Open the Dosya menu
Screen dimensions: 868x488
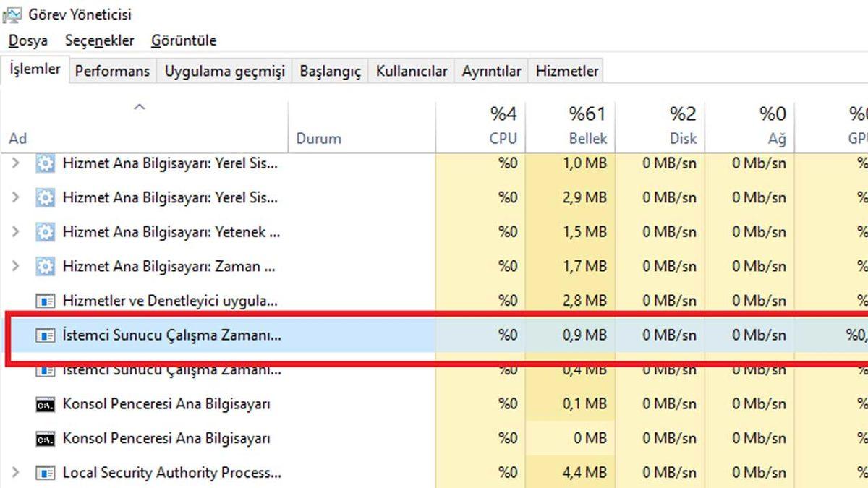28,40
